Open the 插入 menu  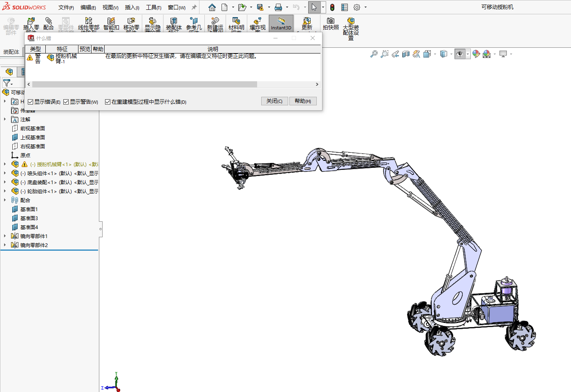[132, 7]
